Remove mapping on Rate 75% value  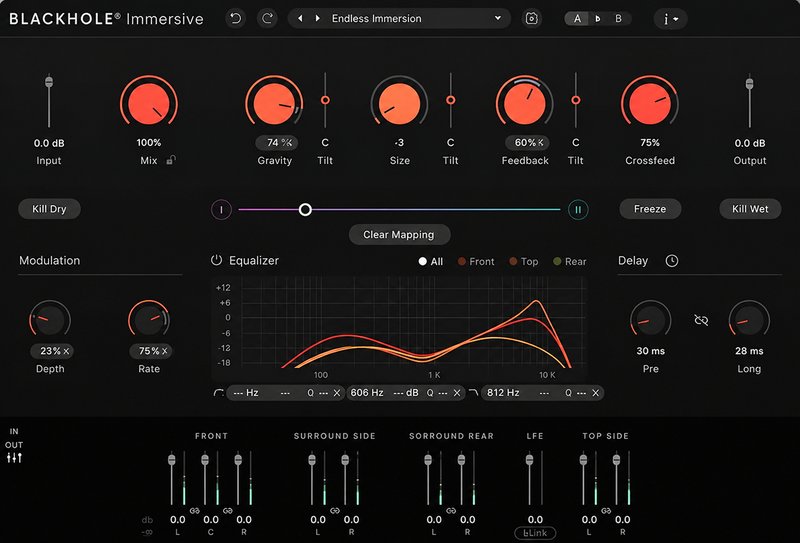coord(165,351)
